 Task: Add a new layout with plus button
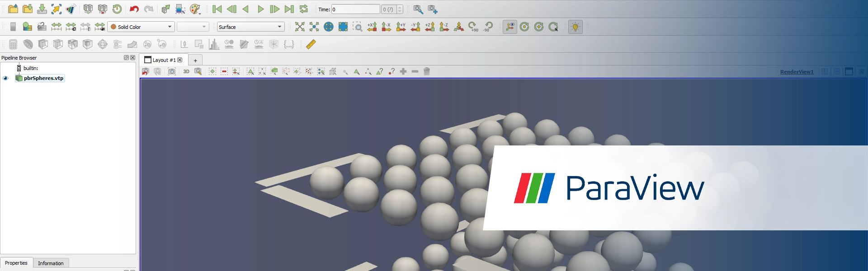[195, 61]
